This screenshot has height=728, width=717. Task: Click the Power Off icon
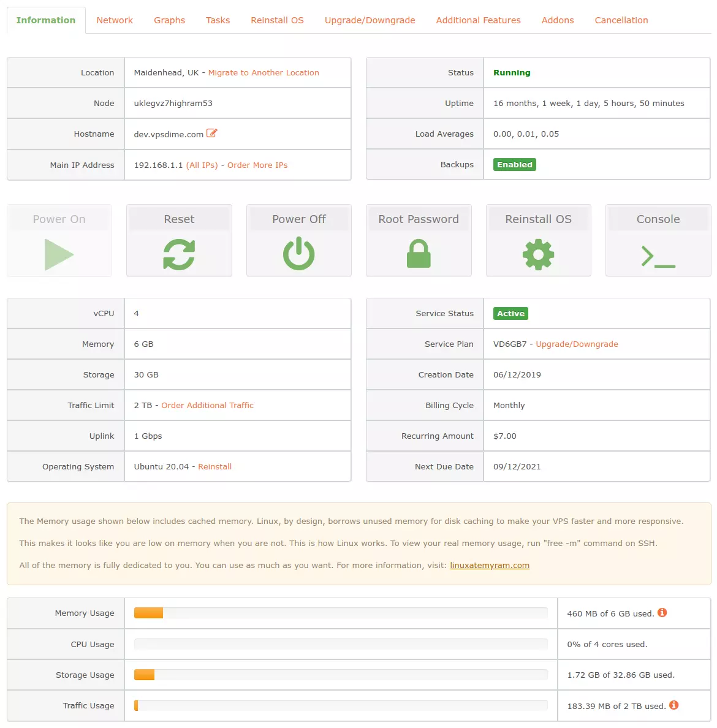pos(298,254)
